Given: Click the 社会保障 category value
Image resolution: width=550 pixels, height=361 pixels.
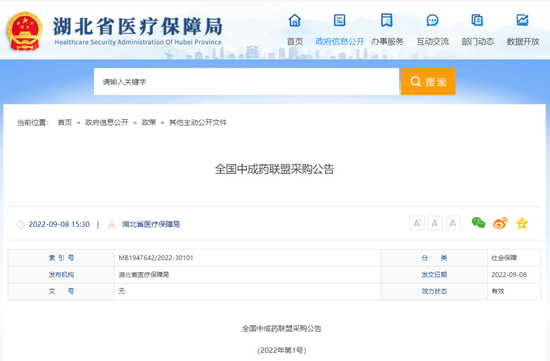Looking at the screenshot, I should [504, 258].
